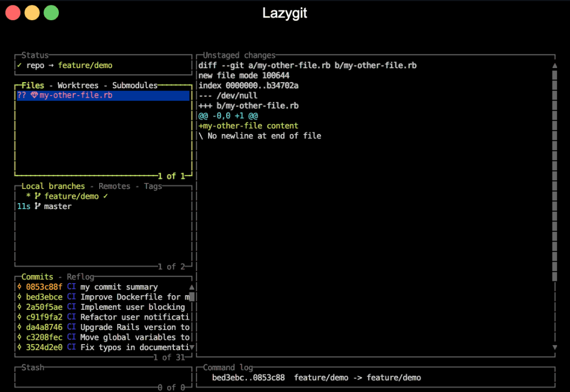The width and height of the screenshot is (570, 392).
Task: Click the scroll-down arrow in Commits panel
Action: 192,347
